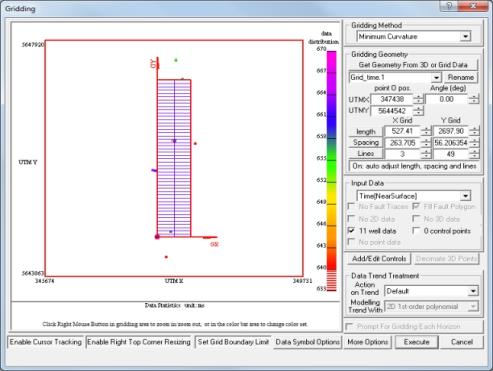The height and width of the screenshot is (371, 493).
Task: Click the X Grid length input field
Action: coord(402,131)
